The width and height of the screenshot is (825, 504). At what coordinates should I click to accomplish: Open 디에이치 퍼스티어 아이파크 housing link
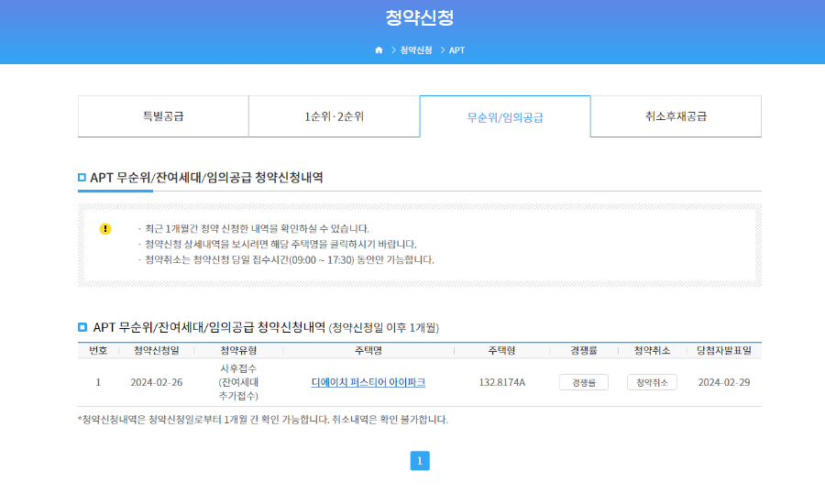(x=368, y=382)
